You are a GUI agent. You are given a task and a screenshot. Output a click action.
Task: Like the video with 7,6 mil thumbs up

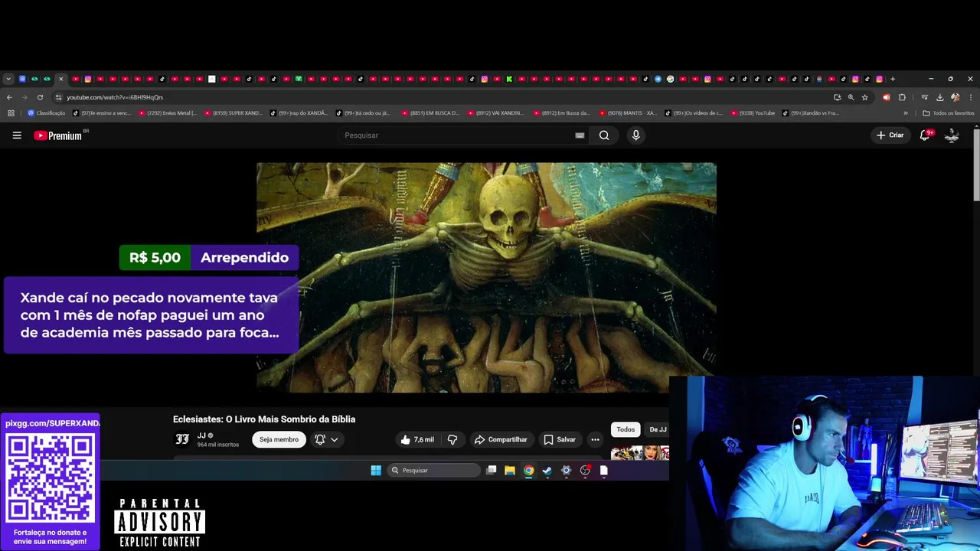click(x=417, y=439)
